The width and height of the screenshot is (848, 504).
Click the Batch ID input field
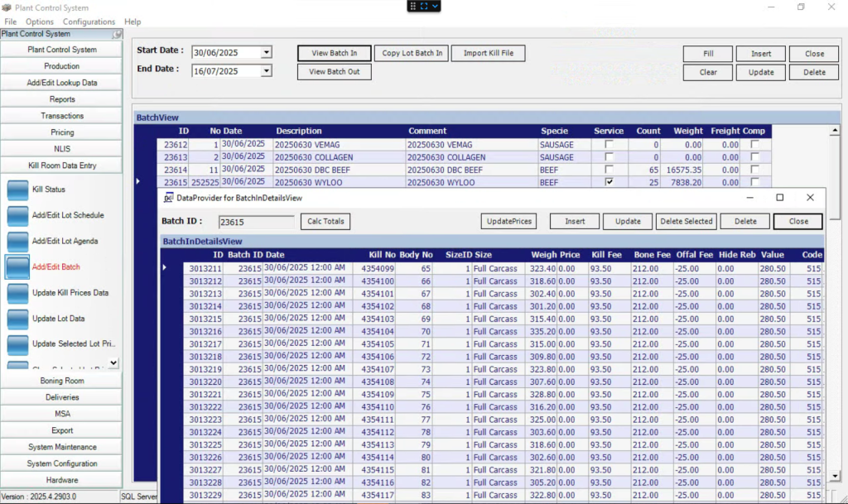[x=257, y=222]
